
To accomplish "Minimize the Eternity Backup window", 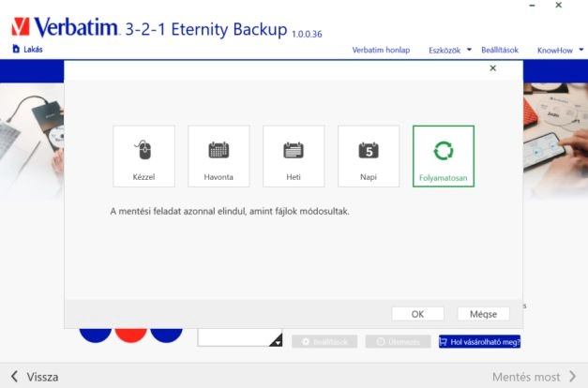I will point(532,6).
